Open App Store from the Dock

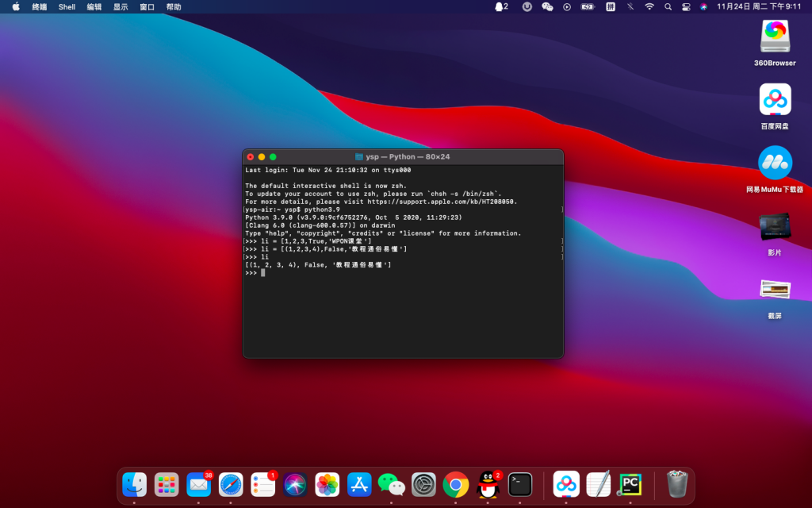click(x=359, y=485)
